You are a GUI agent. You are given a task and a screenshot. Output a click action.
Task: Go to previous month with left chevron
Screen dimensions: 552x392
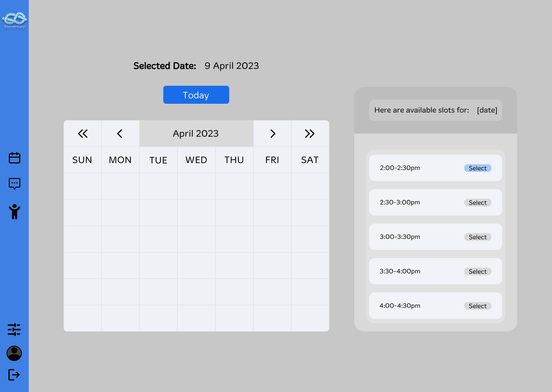coord(120,133)
